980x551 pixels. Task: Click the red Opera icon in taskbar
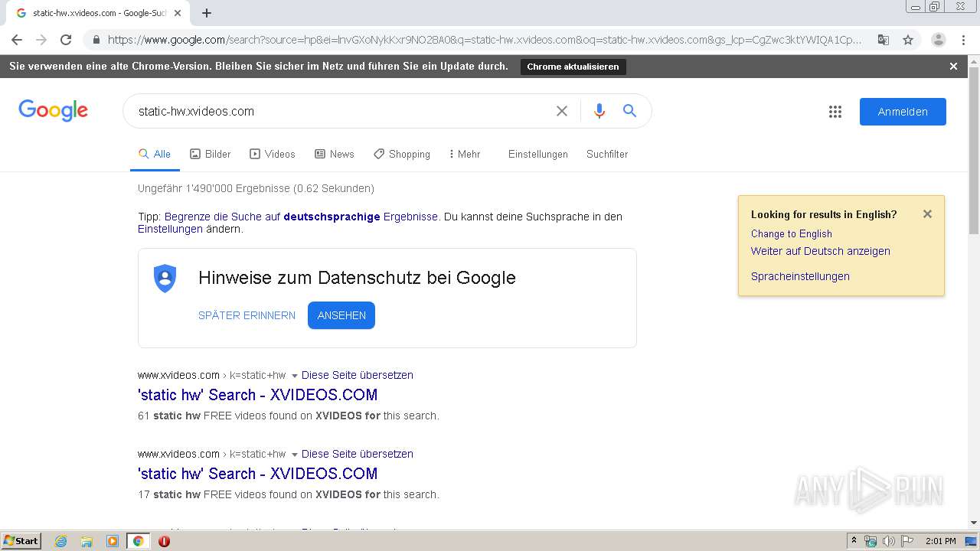pyautogui.click(x=164, y=541)
